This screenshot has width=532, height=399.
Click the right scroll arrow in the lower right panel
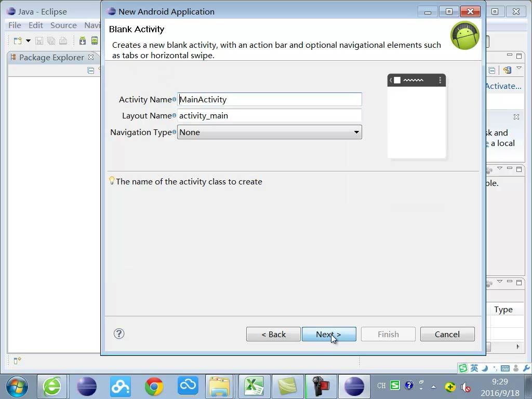518,347
